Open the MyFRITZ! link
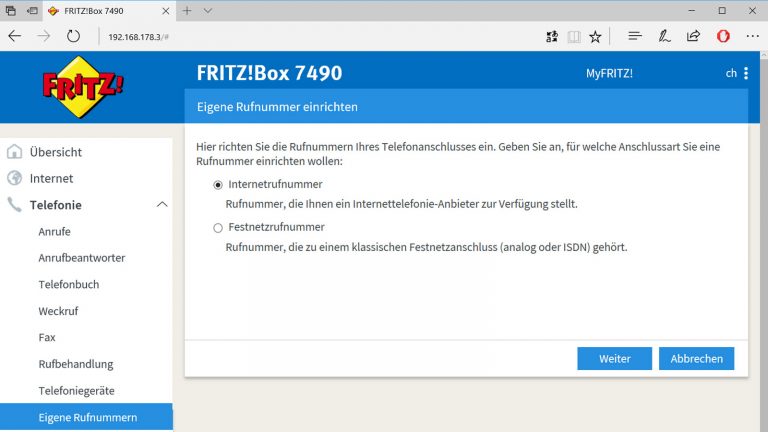Viewport: 768px width, 432px height. pos(609,73)
